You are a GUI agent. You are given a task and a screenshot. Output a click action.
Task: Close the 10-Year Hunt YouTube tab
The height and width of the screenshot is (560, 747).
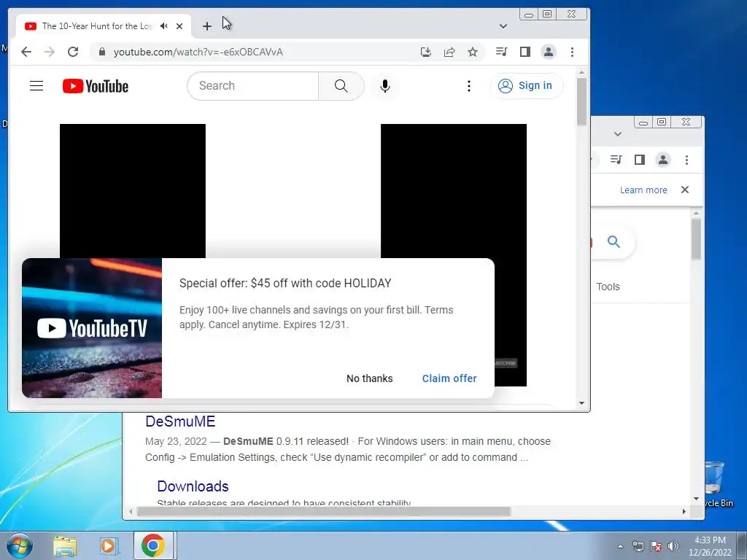pos(179,26)
